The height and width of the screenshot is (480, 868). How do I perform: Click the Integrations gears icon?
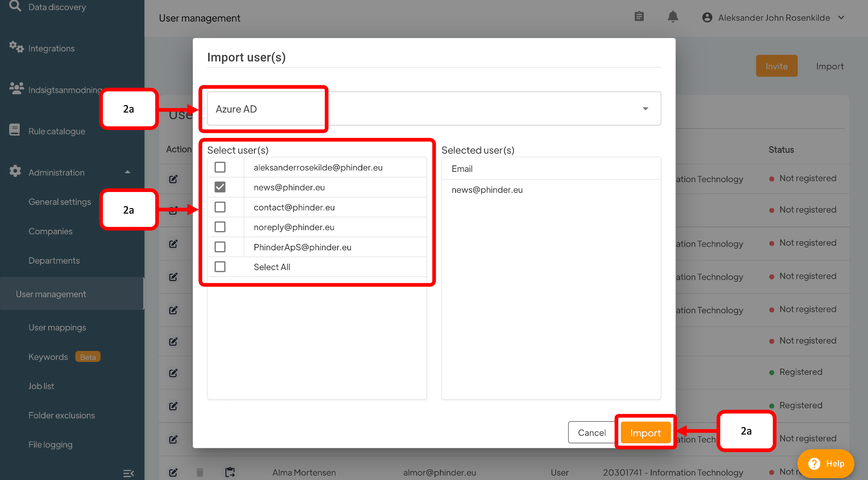[16, 47]
